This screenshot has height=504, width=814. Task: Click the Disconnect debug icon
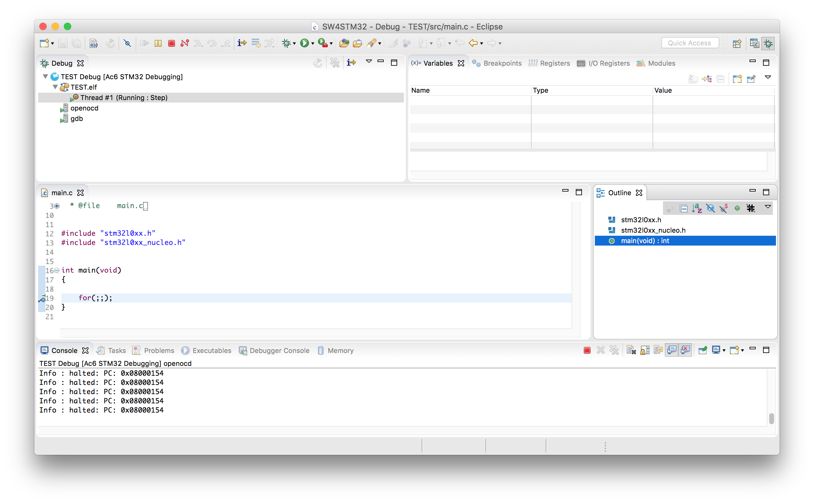coord(185,43)
